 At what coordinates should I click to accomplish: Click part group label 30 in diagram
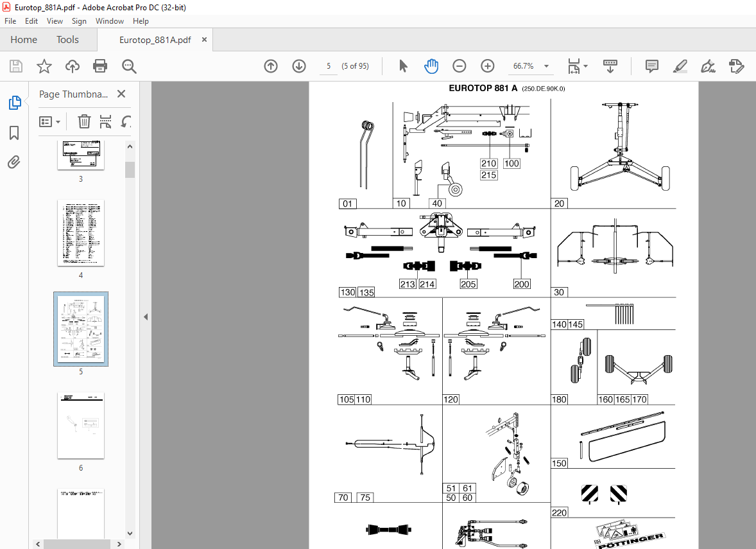559,292
